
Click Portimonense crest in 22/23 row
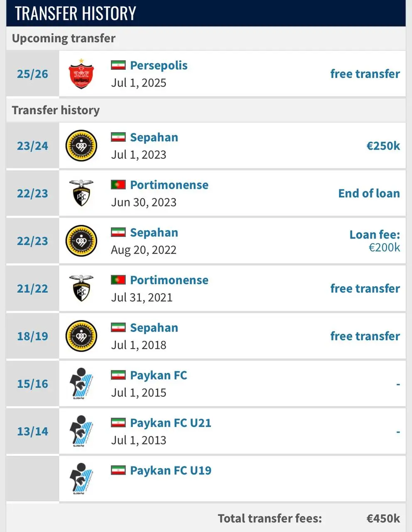[x=81, y=193]
